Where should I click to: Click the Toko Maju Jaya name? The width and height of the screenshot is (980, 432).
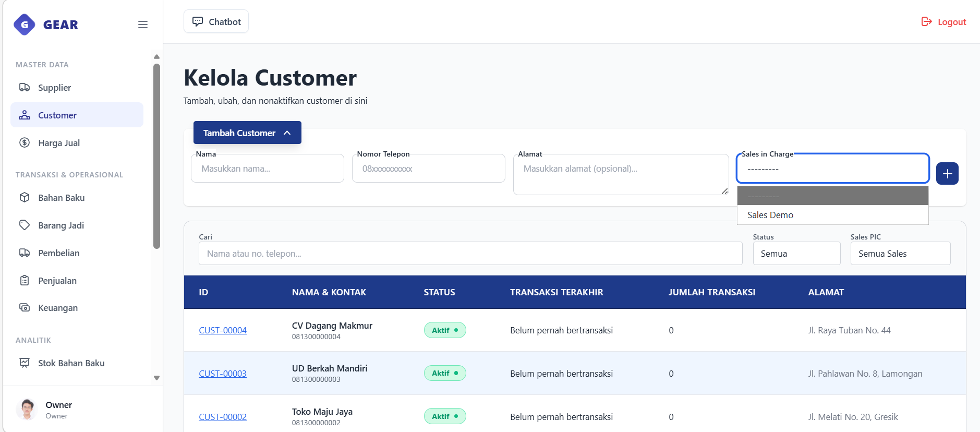[x=322, y=412]
